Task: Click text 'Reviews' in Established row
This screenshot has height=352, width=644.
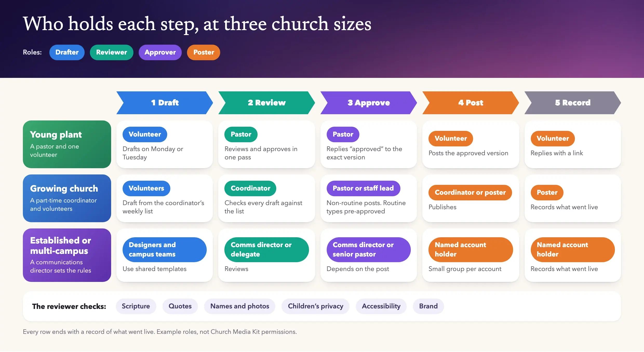Action: coord(236,269)
